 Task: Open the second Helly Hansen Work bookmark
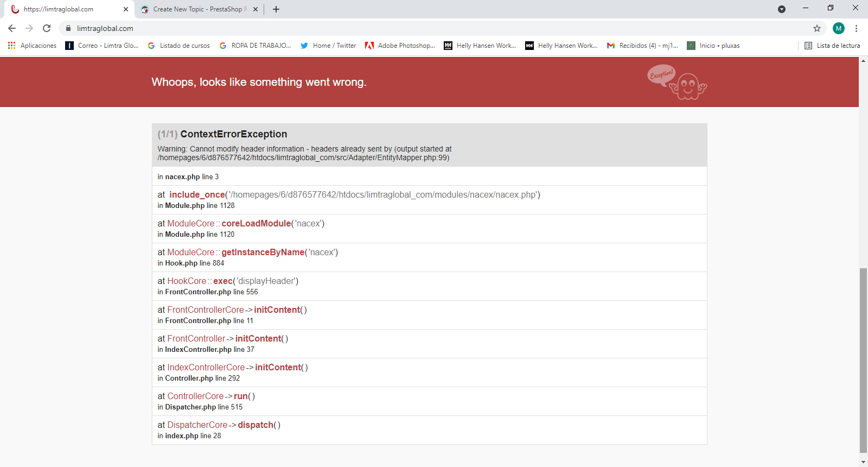561,46
